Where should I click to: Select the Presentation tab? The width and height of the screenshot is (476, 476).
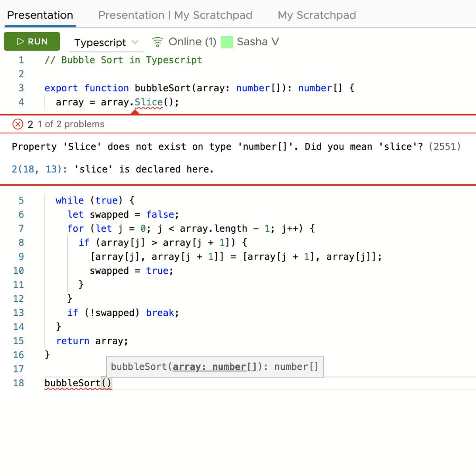coord(39,15)
